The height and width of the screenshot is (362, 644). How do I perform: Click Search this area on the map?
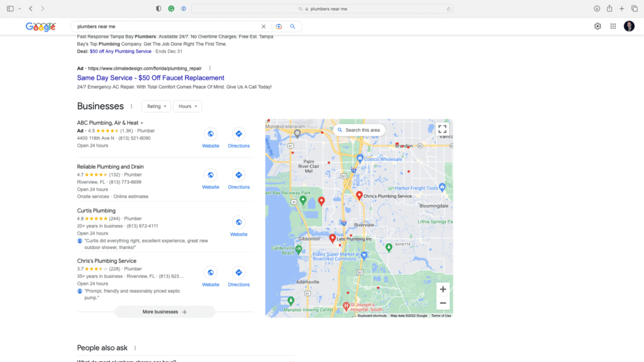359,130
